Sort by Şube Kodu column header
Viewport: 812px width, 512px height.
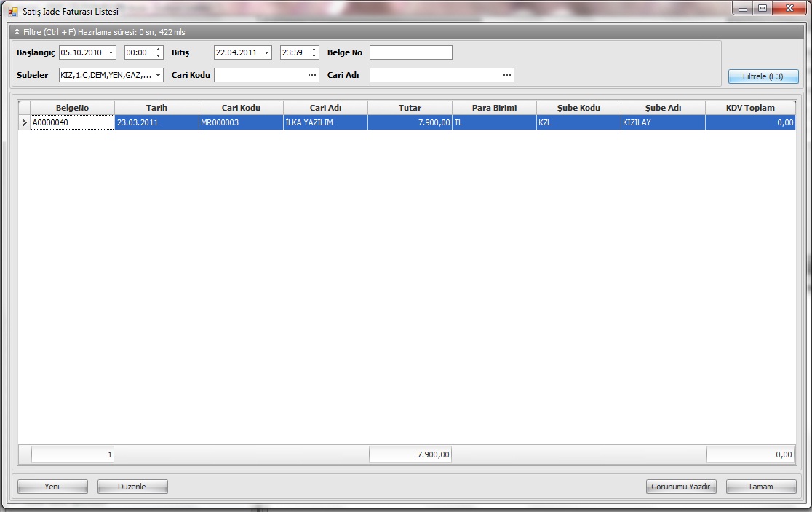579,108
